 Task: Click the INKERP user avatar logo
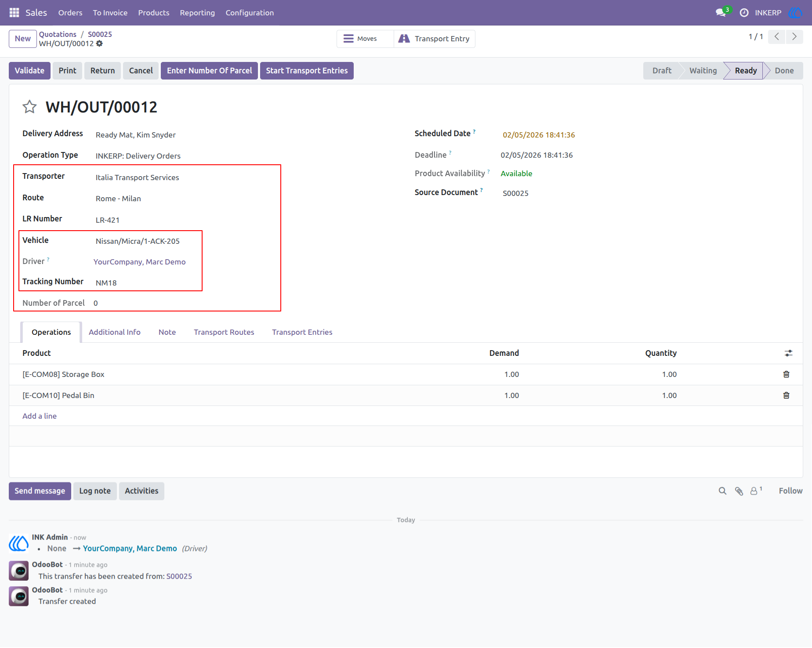pos(796,13)
